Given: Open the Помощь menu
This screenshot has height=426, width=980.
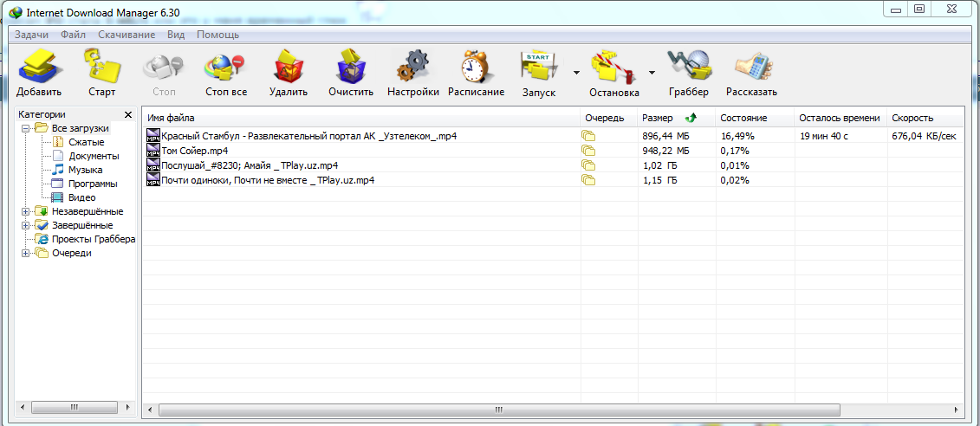Looking at the screenshot, I should pos(217,35).
